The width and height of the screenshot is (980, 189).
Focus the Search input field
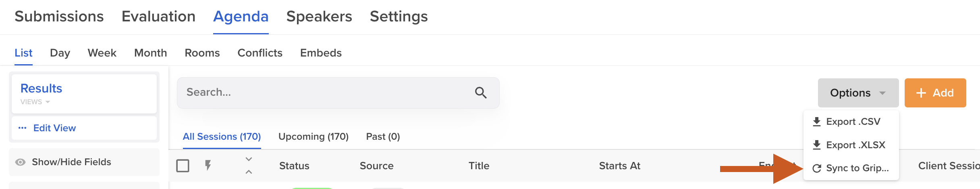click(x=338, y=92)
